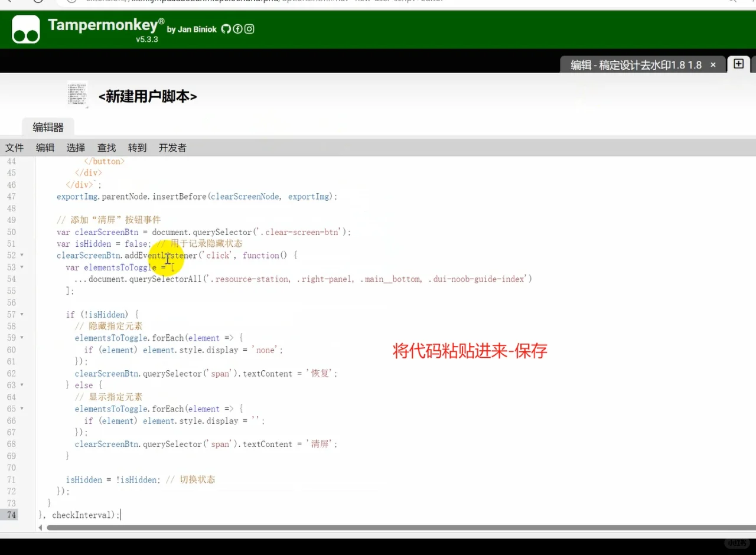
Task: Click the left arrow of horizontal scrollbar
Action: 40,527
